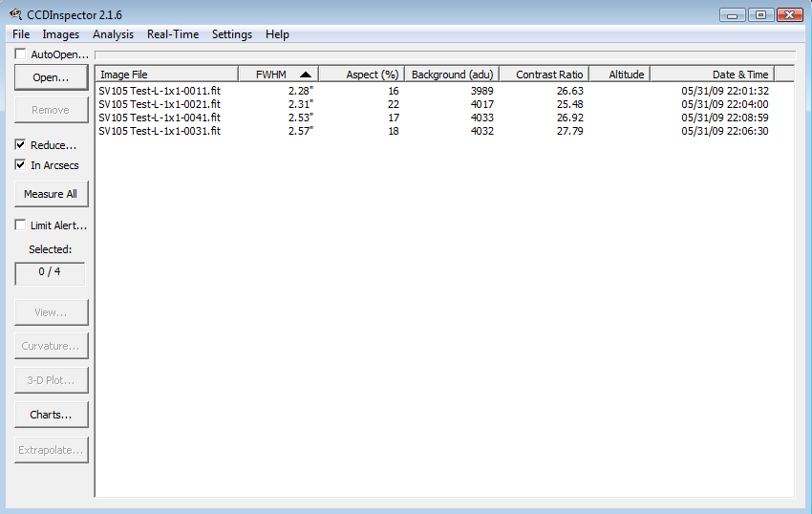Click the background value 4017
The image size is (812, 514).
tap(482, 104)
